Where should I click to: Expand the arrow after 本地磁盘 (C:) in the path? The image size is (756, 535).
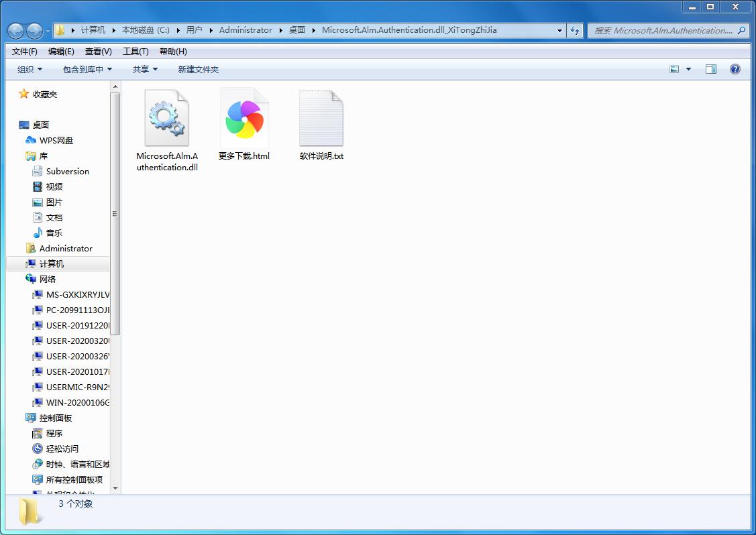click(178, 30)
